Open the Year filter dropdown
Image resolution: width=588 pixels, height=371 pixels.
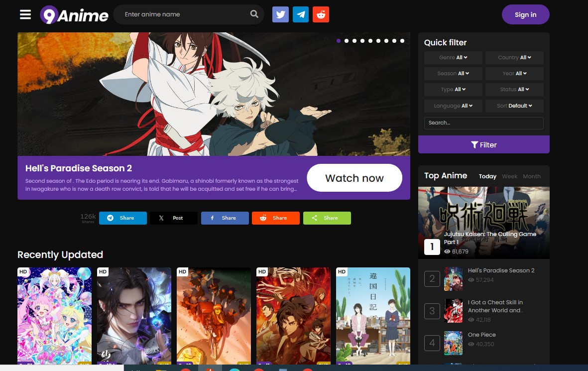click(x=514, y=74)
